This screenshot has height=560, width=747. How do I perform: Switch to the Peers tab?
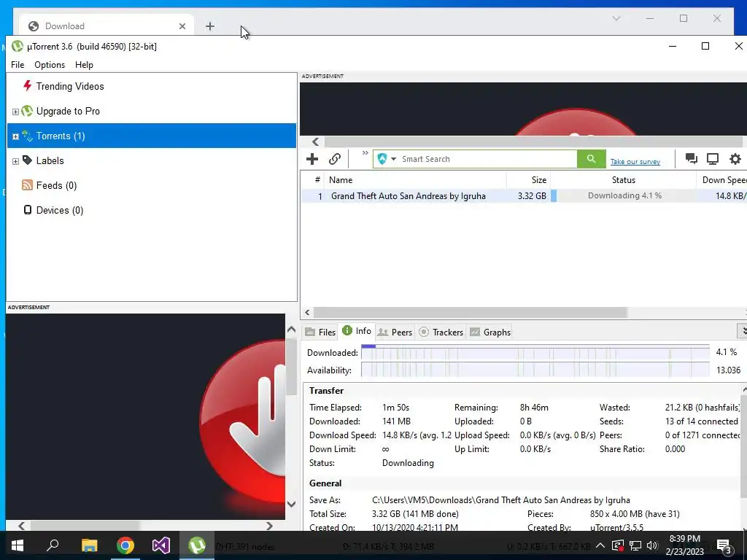pos(395,332)
